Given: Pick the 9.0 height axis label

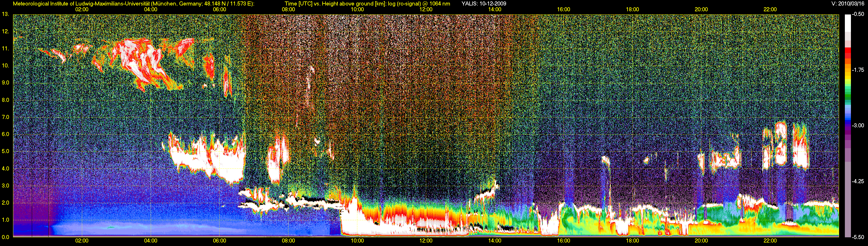Looking at the screenshot, I should [5, 82].
